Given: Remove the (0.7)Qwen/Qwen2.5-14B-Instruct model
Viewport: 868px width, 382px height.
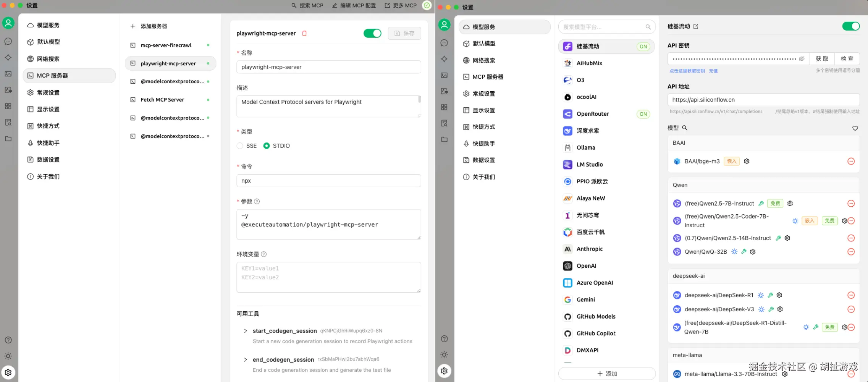Looking at the screenshot, I should [851, 238].
